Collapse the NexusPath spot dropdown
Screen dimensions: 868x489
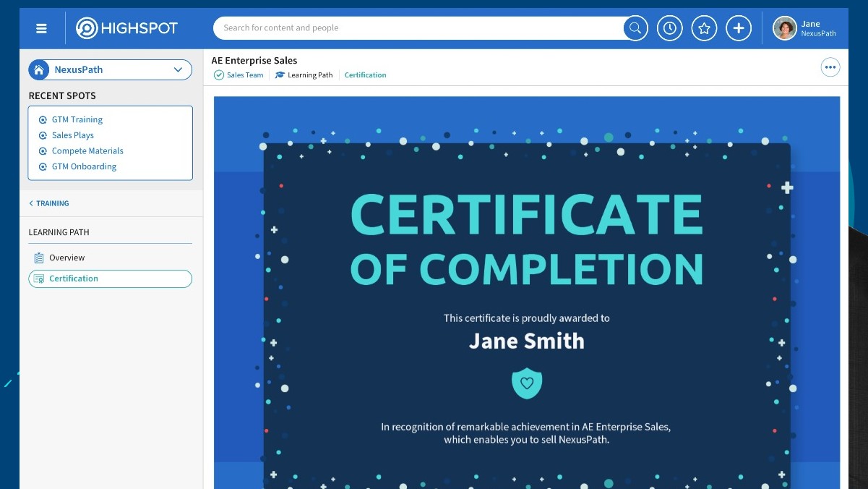177,69
